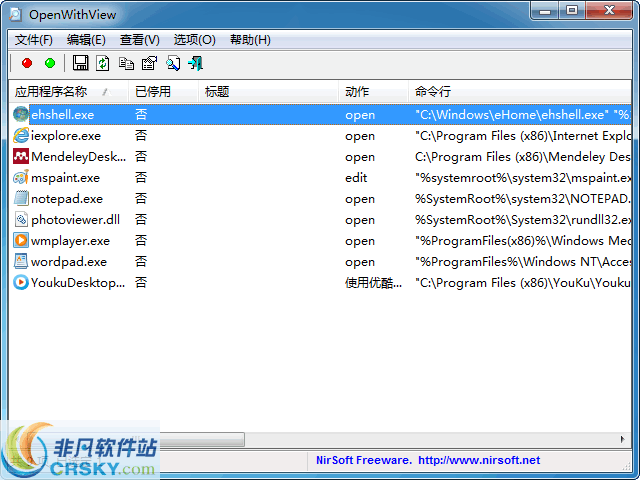
Task: Select the iexplore.exe row name
Action: [66, 136]
